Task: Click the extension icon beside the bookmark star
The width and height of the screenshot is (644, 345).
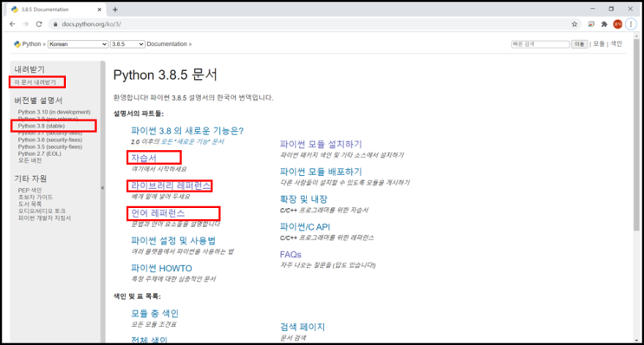Action: point(591,24)
